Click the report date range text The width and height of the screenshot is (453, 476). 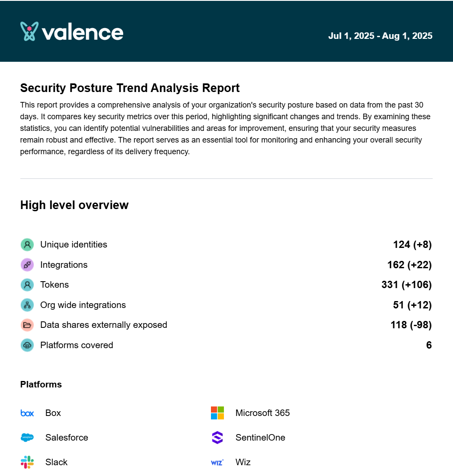(x=380, y=36)
